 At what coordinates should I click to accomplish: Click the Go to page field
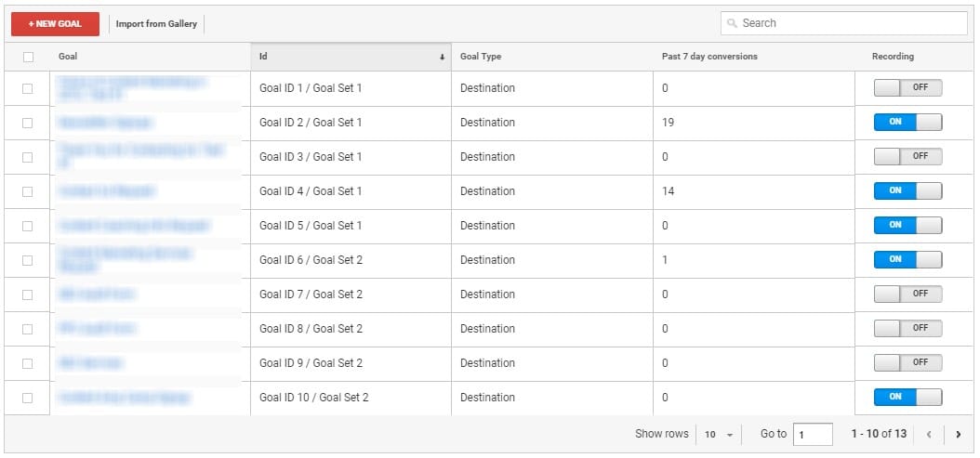(813, 434)
